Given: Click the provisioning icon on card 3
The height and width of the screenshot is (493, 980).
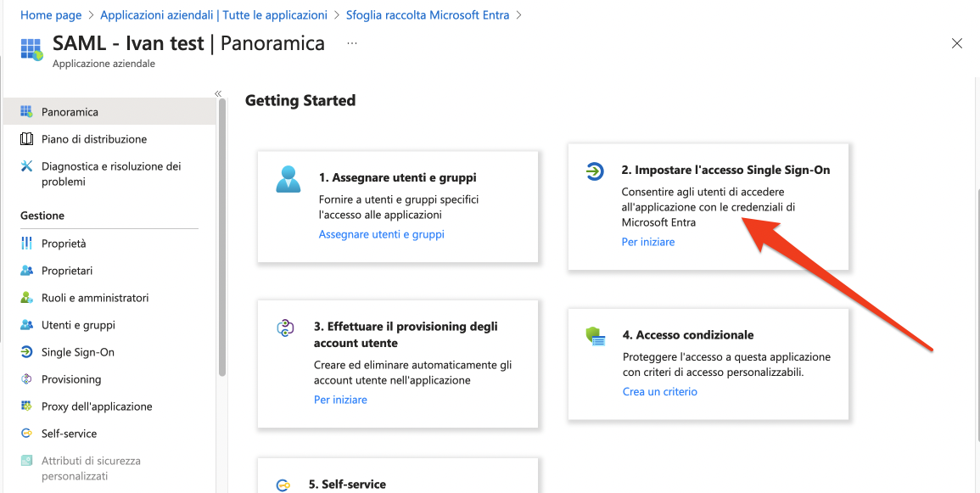Looking at the screenshot, I should [x=285, y=328].
